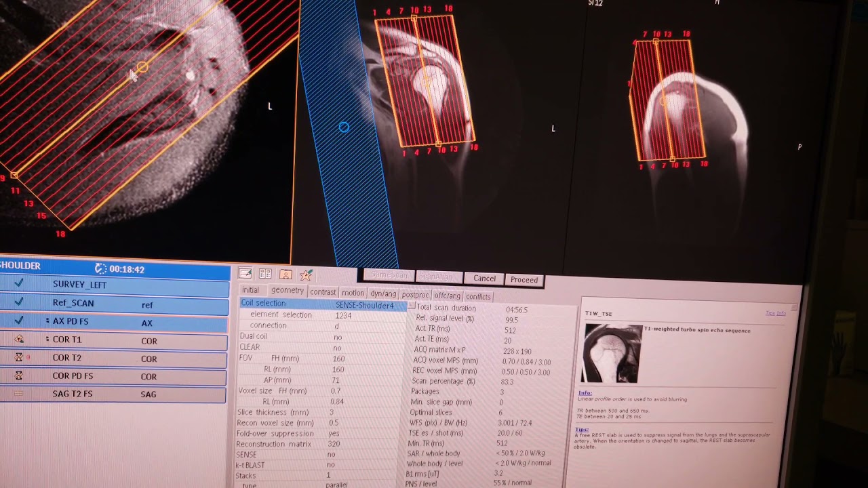Click the Reconstruction matrix value 320
The image size is (868, 488).
click(x=334, y=444)
